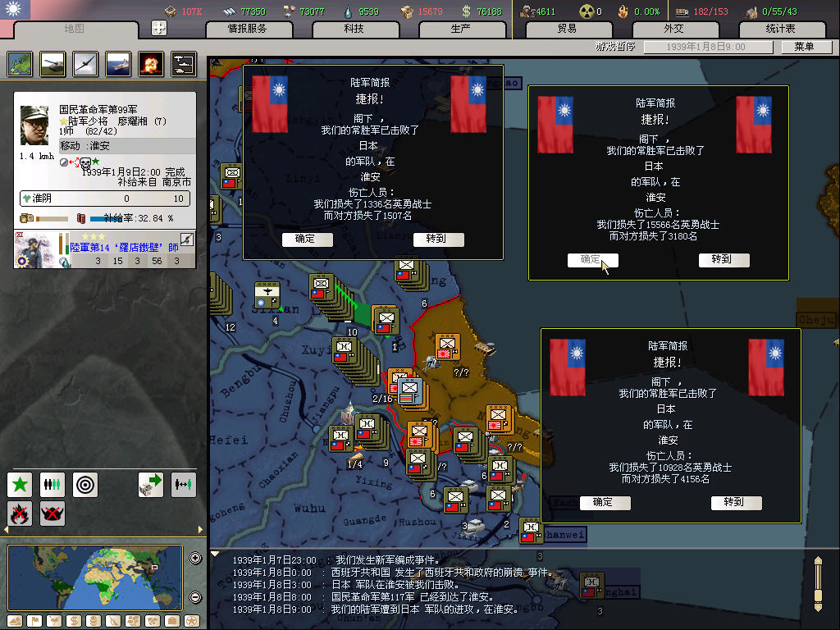The height and width of the screenshot is (630, 840).
Task: Click the 淮阴 province bar
Action: (105, 199)
